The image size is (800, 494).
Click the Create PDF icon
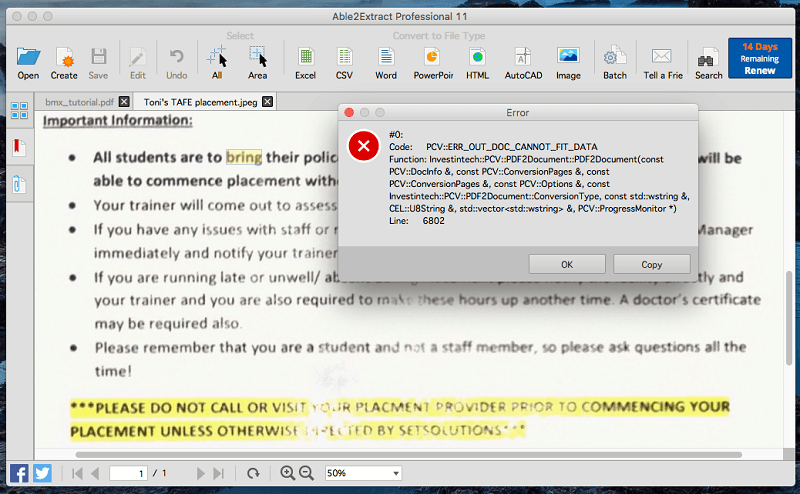(x=64, y=56)
